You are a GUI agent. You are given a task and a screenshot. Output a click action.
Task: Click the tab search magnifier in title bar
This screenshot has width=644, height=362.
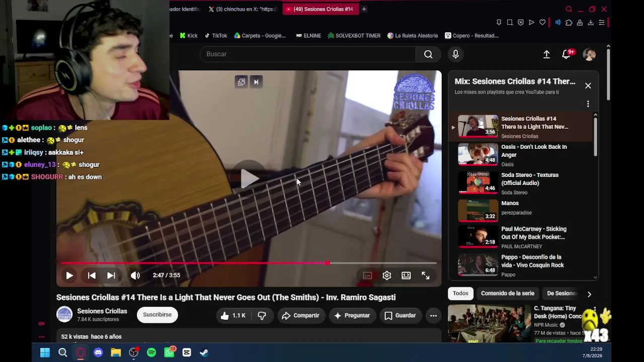tap(569, 9)
